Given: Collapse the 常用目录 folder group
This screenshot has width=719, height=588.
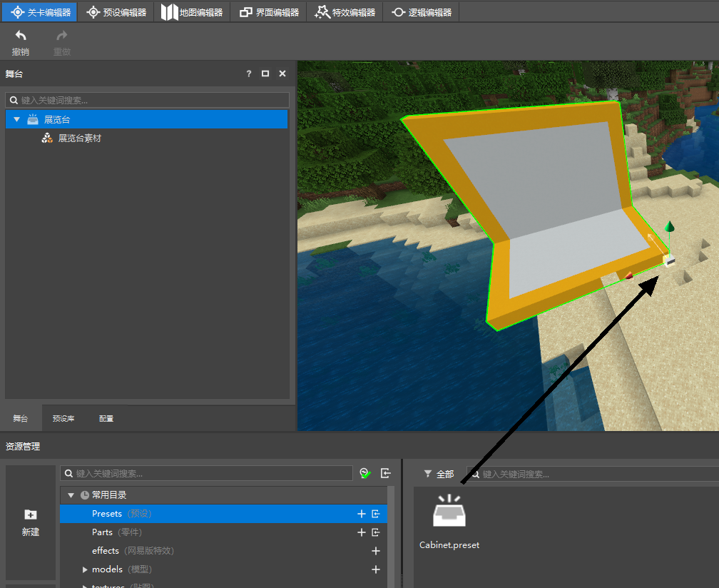Looking at the screenshot, I should [71, 495].
